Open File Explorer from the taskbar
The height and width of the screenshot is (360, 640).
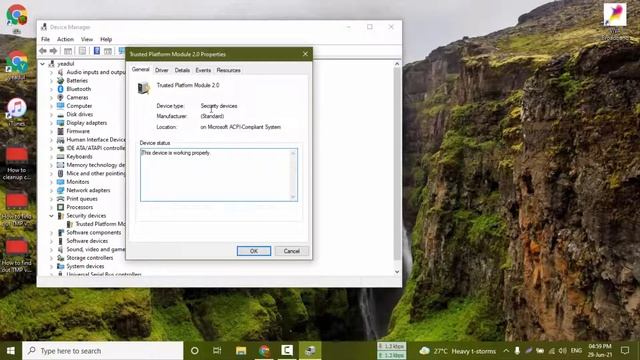tap(241, 351)
